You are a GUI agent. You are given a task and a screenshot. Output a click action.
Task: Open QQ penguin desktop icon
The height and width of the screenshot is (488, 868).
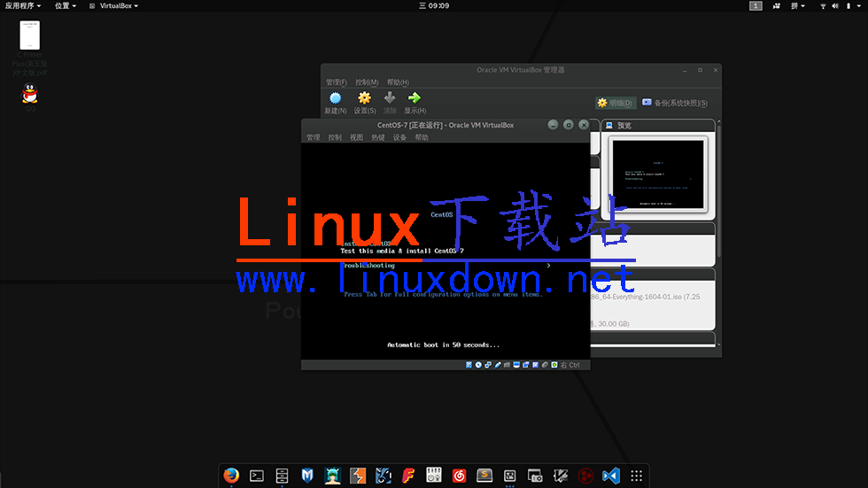pyautogui.click(x=30, y=97)
